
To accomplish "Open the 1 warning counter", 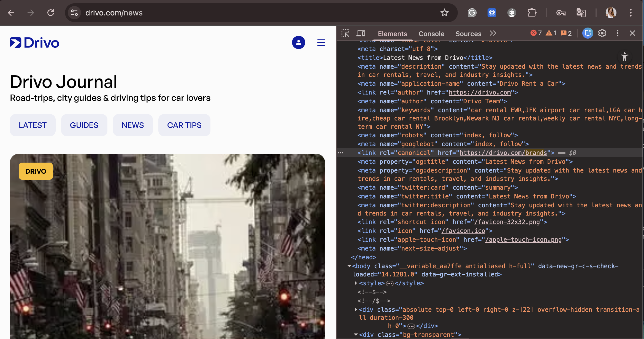I will click(551, 33).
